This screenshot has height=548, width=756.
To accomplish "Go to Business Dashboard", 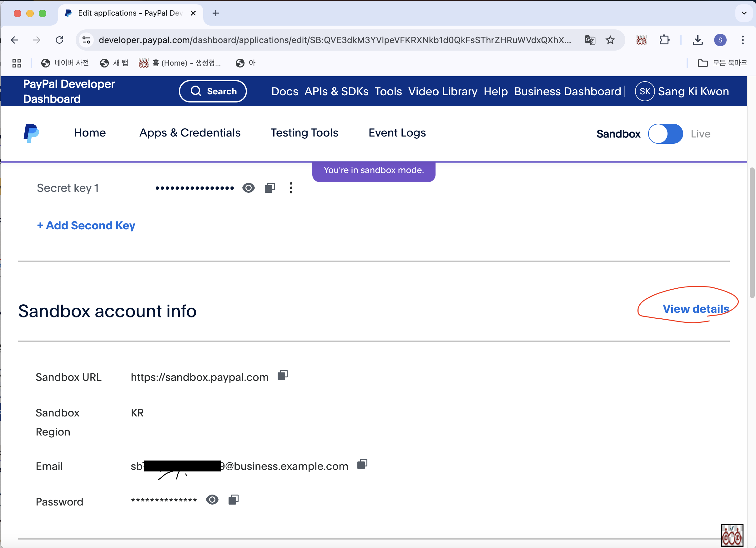I will [x=568, y=91].
